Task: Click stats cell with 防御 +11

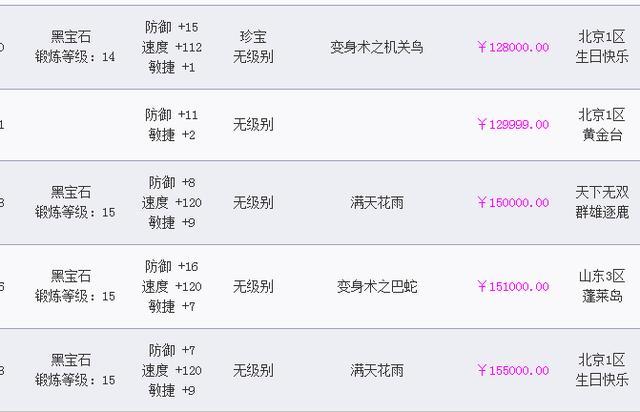Action: [171, 125]
